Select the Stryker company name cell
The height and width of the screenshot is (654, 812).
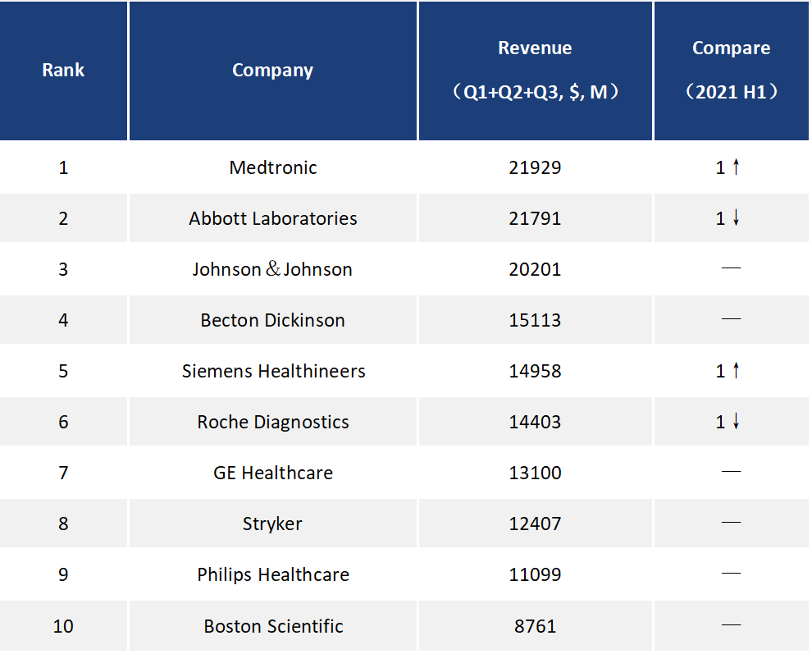(x=273, y=524)
